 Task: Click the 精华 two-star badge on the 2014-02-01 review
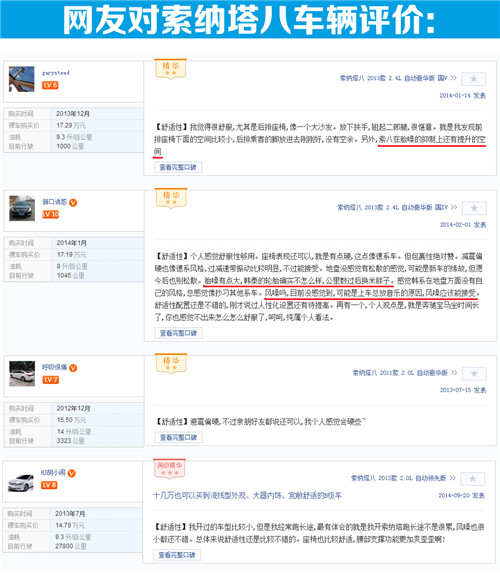click(x=171, y=198)
